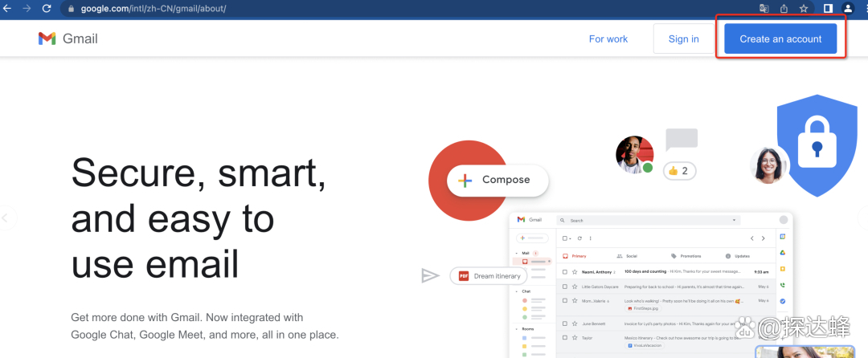
Task: Open Google Drive icon in preview side panel
Action: pos(783,253)
